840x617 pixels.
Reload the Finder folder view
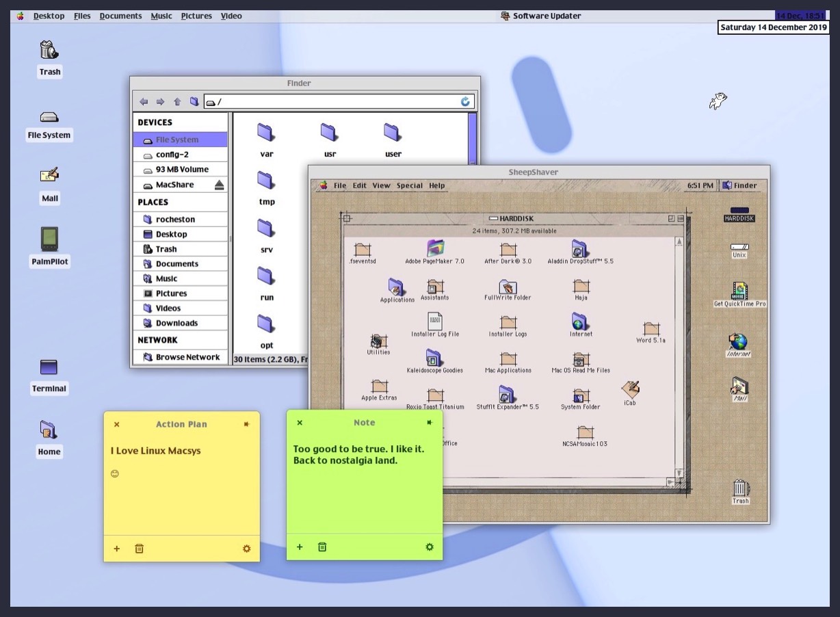pos(465,102)
